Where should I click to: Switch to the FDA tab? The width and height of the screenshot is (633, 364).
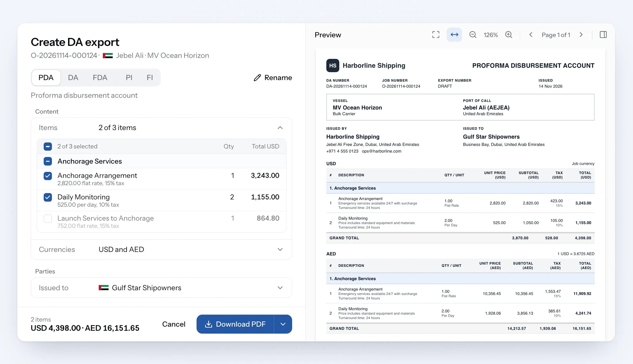(x=100, y=78)
